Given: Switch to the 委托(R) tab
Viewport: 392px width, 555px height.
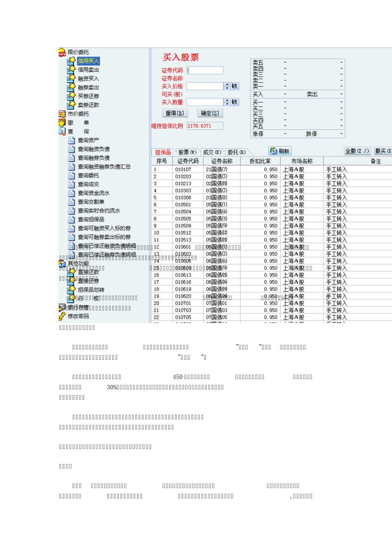Looking at the screenshot, I should pyautogui.click(x=237, y=152).
